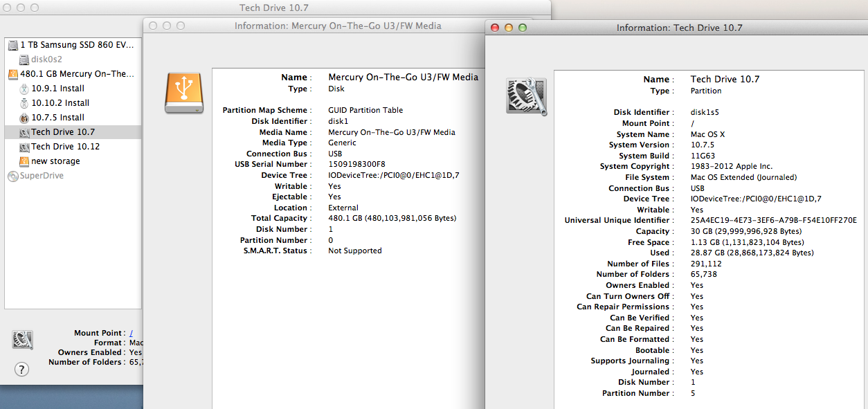Close the Information: Tech Drive 10.7 window
Image resolution: width=868 pixels, height=409 pixels.
coord(495,28)
